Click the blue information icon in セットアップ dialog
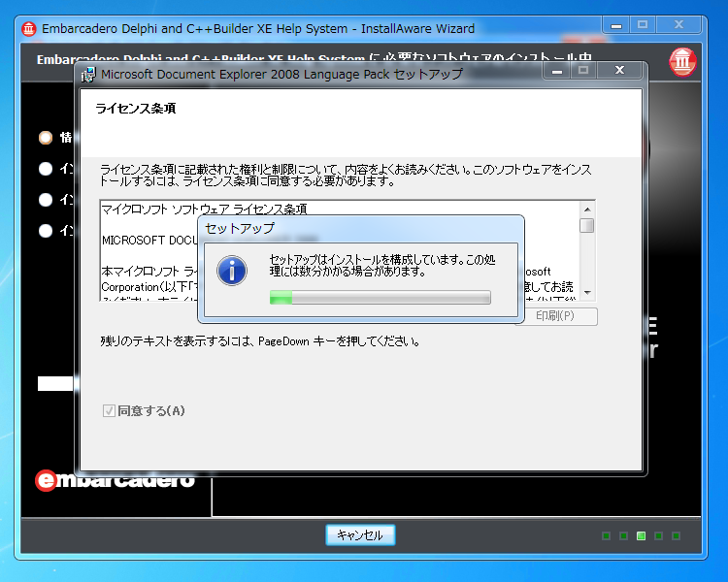Viewport: 728px width, 582px height. (x=232, y=270)
